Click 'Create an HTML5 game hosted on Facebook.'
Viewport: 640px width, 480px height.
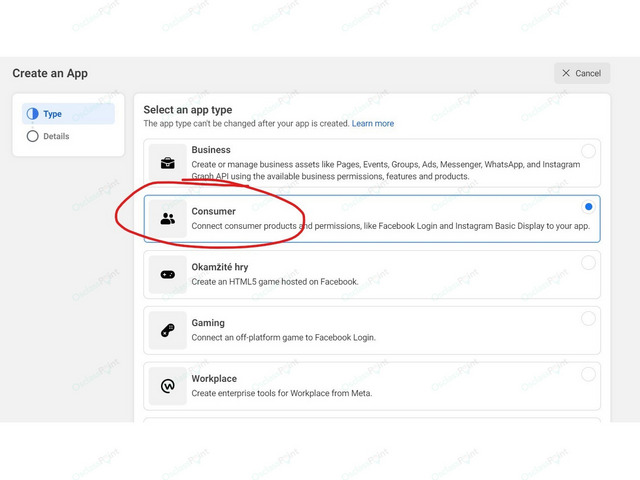pyautogui.click(x=275, y=282)
